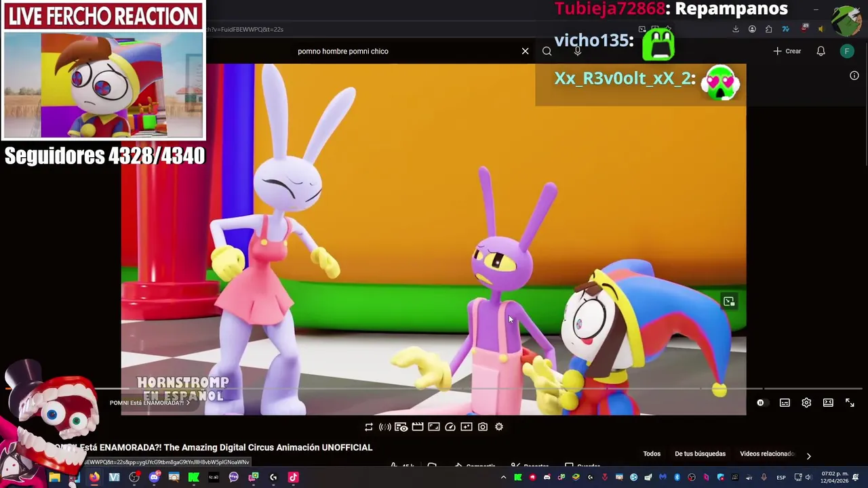Click the search field containing pomno hombre
The height and width of the screenshot is (488, 868).
[x=407, y=51]
